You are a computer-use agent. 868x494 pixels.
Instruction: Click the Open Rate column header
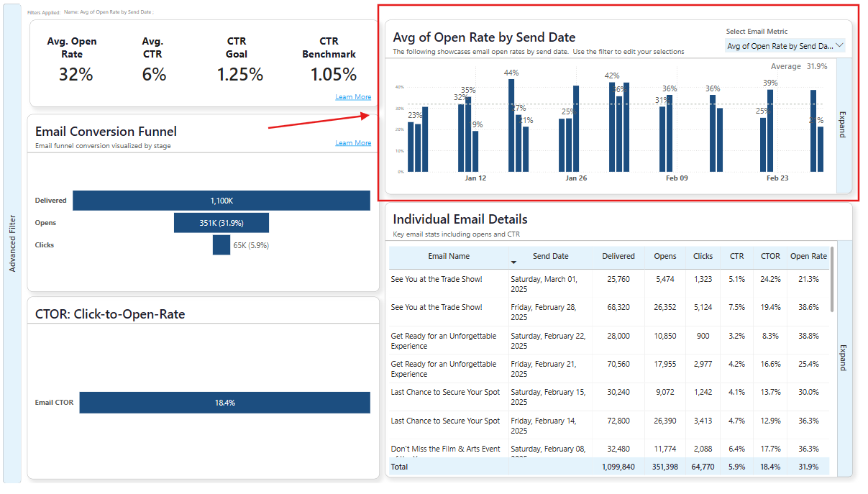(808, 256)
